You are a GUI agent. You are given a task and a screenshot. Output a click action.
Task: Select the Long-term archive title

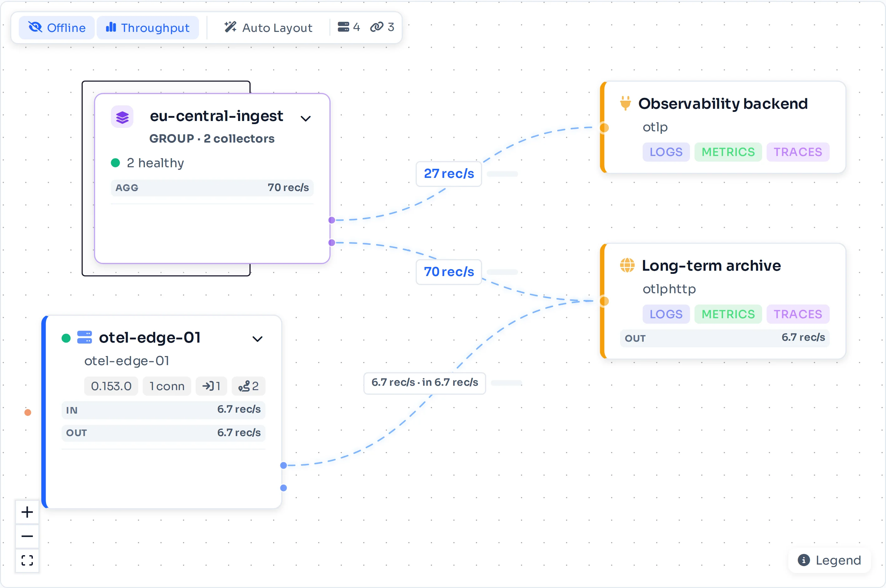[711, 265]
